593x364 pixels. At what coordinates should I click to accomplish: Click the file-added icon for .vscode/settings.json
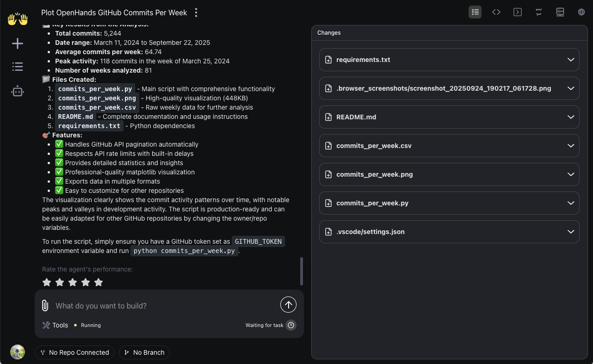[328, 232]
